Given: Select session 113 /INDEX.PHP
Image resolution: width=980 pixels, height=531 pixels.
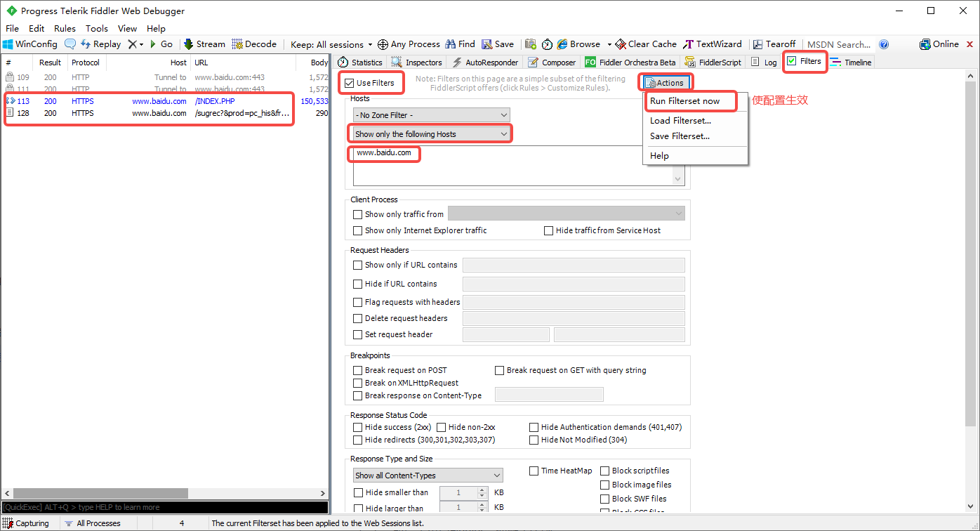Looking at the screenshot, I should (165, 101).
